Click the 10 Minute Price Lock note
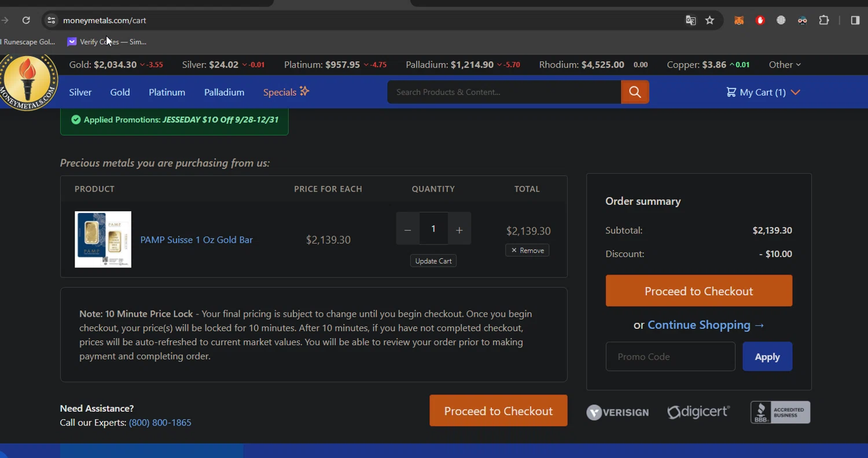Screen dimensions: 868x458 [x=314, y=335]
